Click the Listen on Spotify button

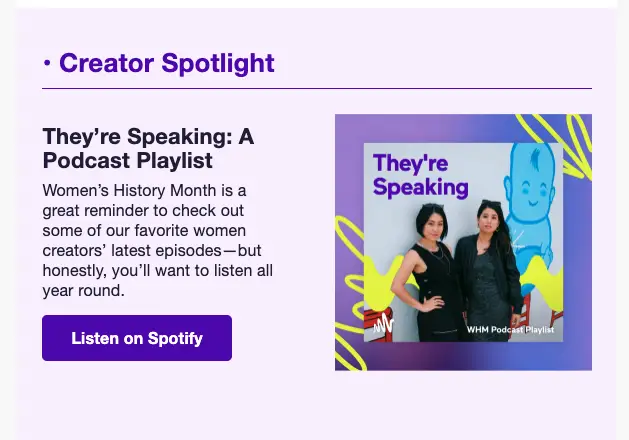pyautogui.click(x=137, y=338)
